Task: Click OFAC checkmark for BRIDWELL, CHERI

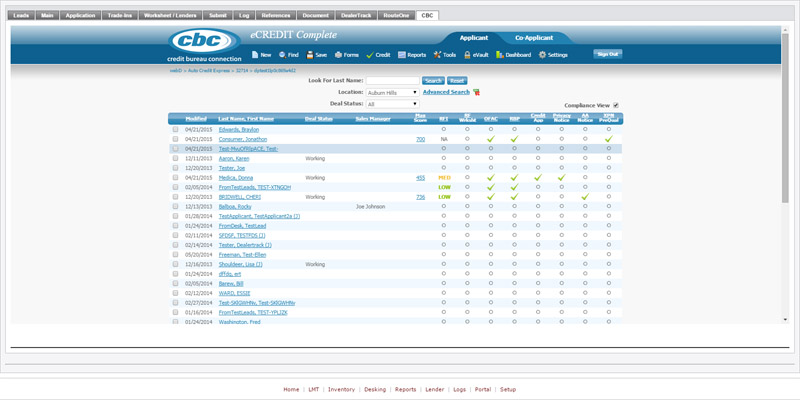Action: (x=491, y=197)
